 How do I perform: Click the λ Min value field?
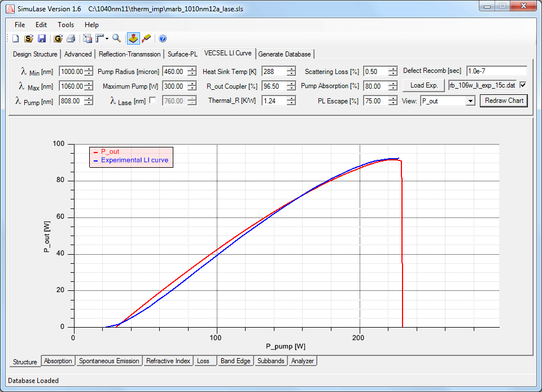click(72, 72)
